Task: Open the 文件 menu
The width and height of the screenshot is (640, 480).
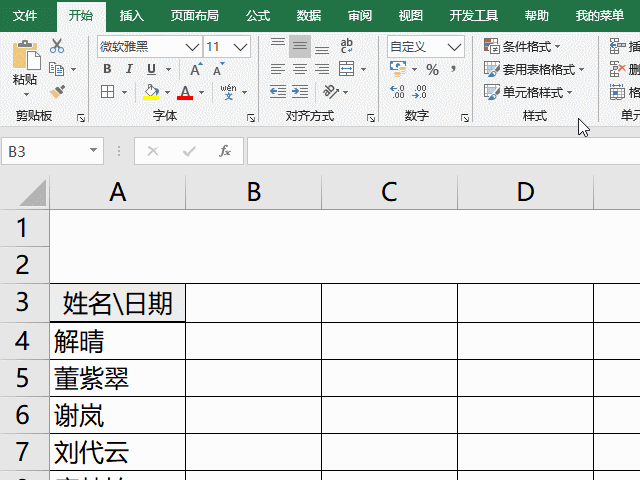Action: pos(25,16)
